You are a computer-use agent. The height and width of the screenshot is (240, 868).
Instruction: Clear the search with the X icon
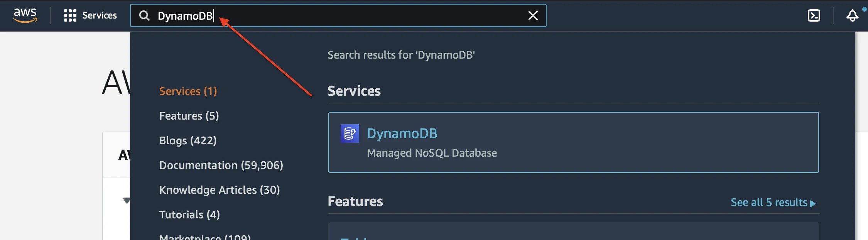pos(533,15)
